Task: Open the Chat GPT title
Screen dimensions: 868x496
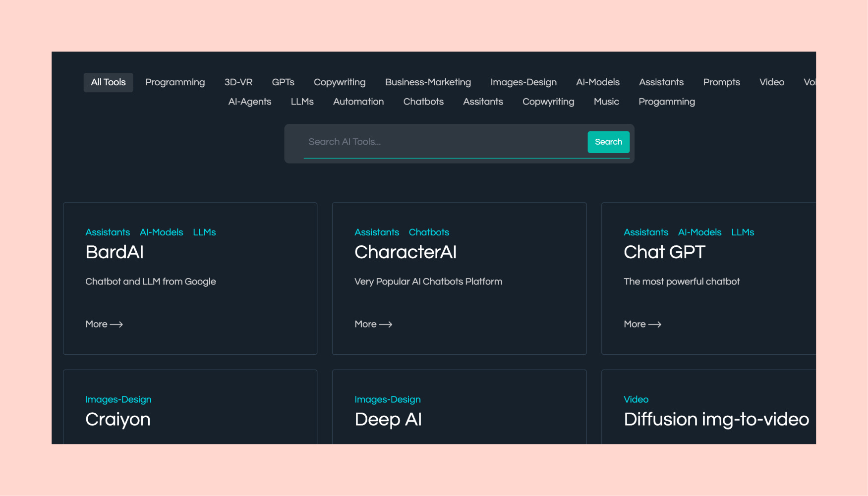Action: click(664, 252)
